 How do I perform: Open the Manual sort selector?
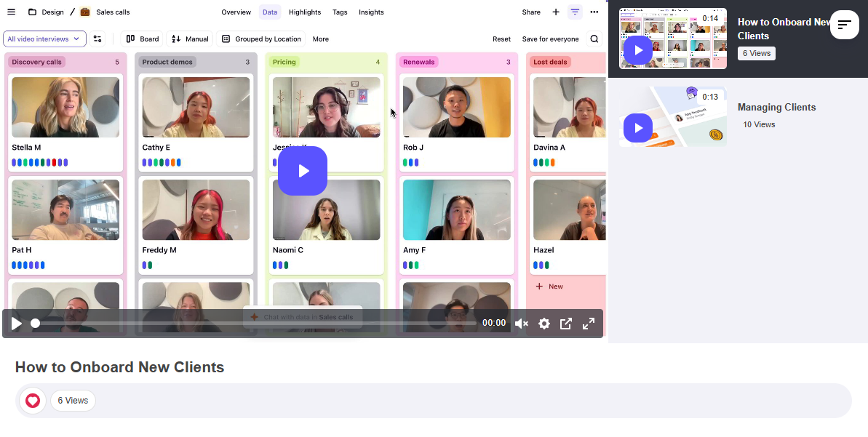pos(190,39)
